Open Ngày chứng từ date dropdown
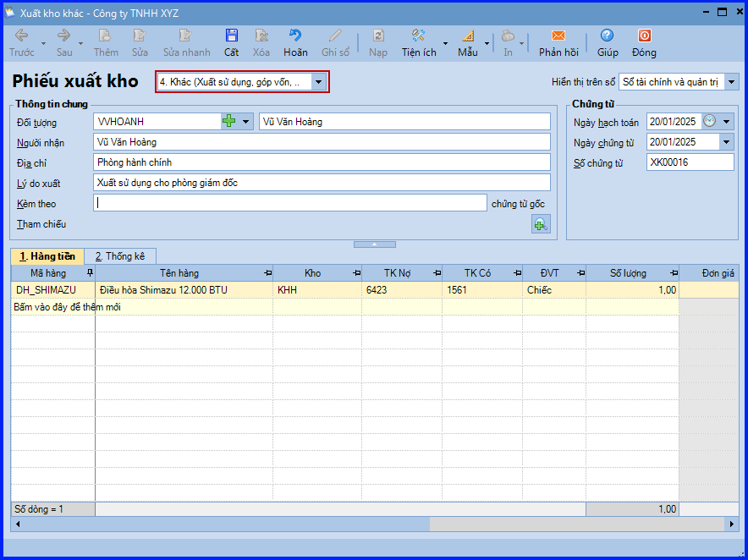The width and height of the screenshot is (748, 560). pyautogui.click(x=726, y=141)
